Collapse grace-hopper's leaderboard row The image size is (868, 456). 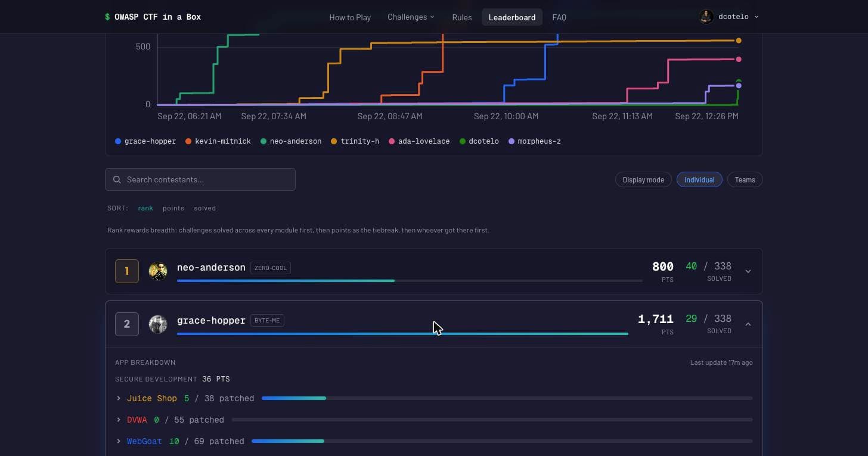pyautogui.click(x=748, y=324)
